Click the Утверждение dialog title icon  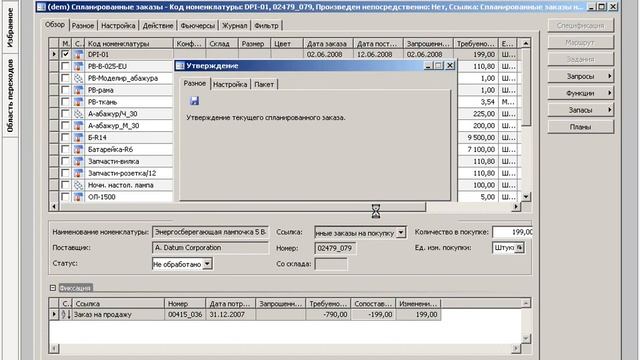[180, 66]
